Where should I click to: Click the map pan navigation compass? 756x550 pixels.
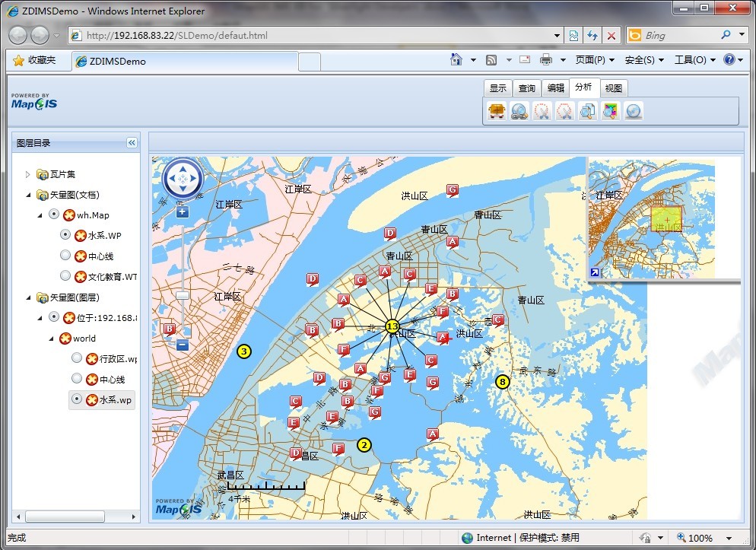pyautogui.click(x=183, y=179)
